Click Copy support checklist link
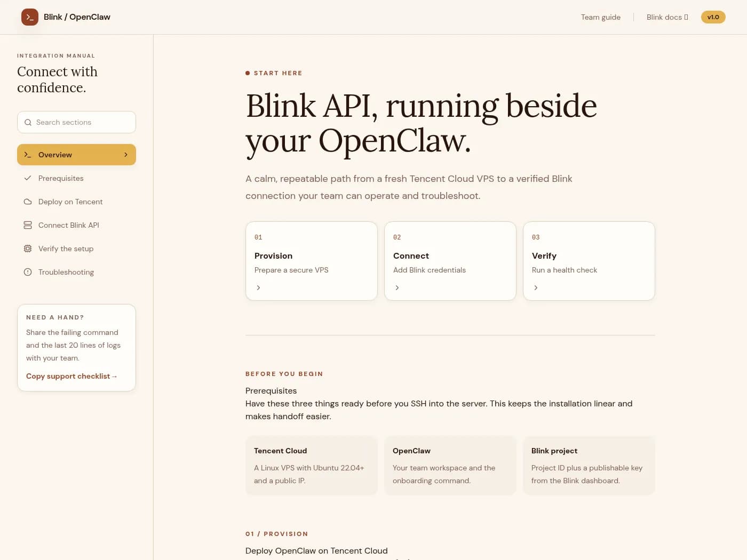747x560 pixels. pos(71,376)
